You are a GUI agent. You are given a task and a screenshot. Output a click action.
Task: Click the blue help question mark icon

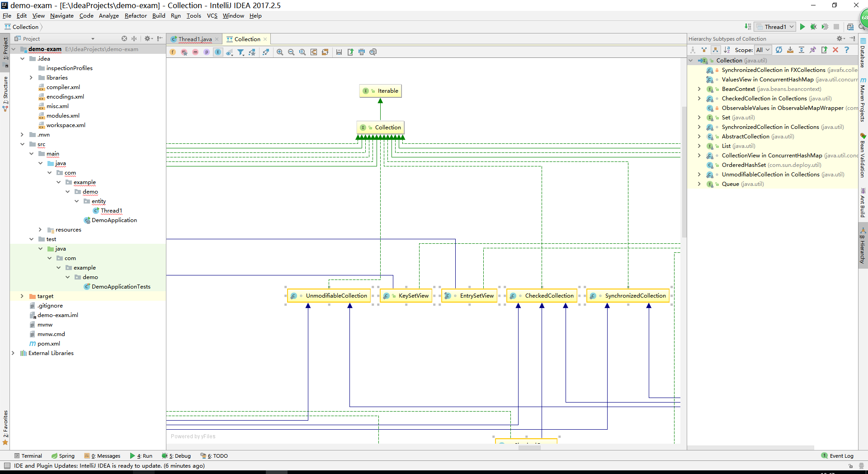pos(847,50)
